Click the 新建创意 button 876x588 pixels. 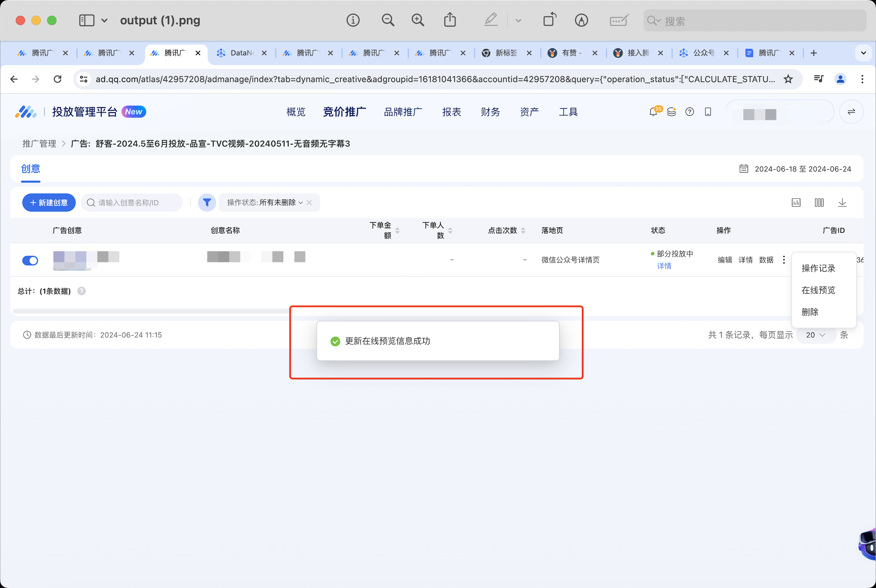(x=49, y=203)
